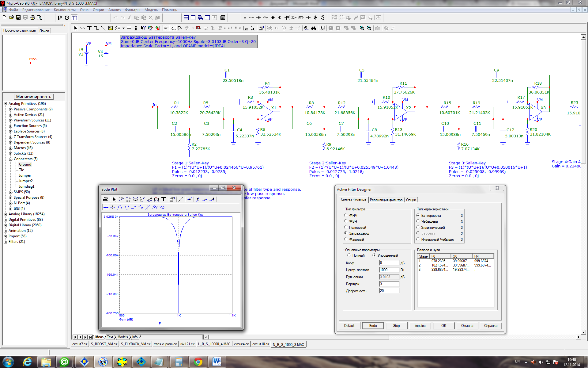The image size is (588, 368).
Task: Open the Анализ menu
Action: 114,10
